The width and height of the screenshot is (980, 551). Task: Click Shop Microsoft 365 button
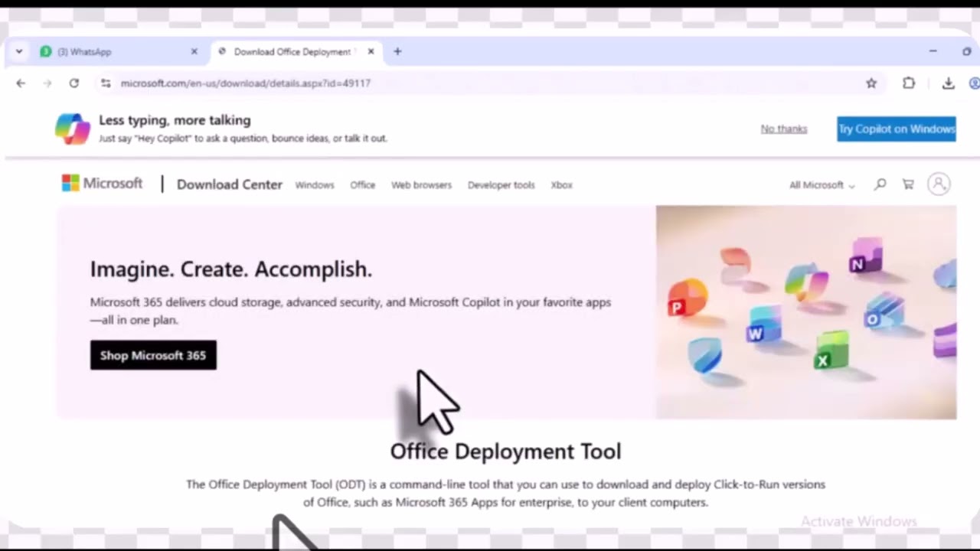(x=153, y=355)
